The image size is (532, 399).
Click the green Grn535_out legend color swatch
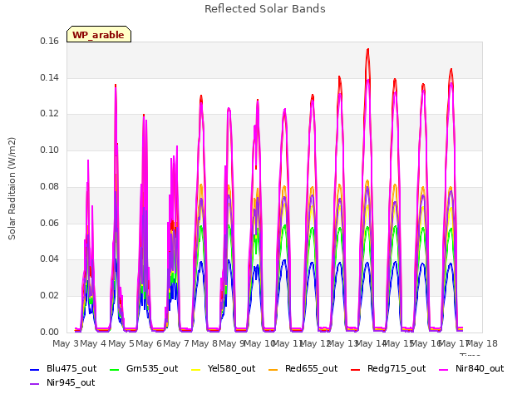pos(115,369)
